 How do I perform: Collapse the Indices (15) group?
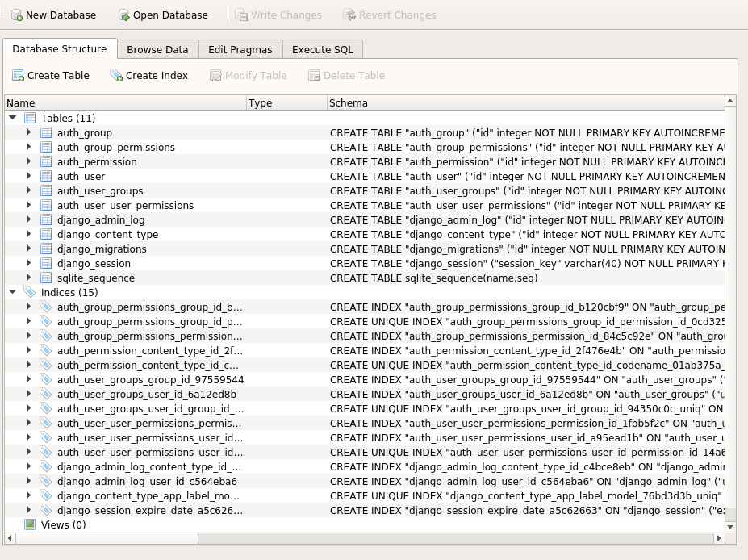(13, 292)
